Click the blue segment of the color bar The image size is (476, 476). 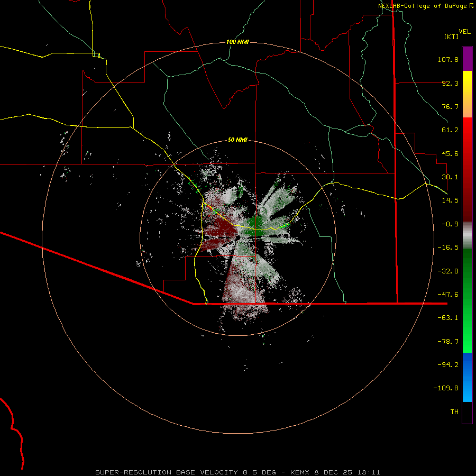pyautogui.click(x=467, y=377)
